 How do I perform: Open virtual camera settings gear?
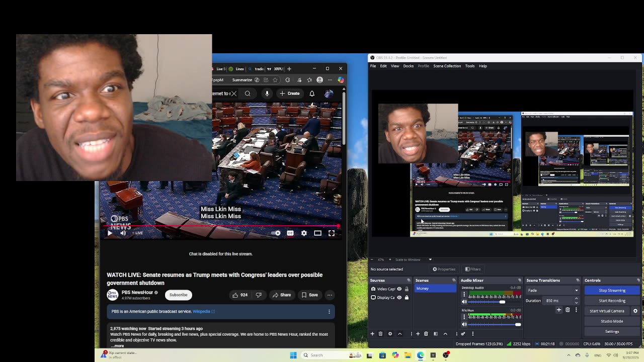635,311
